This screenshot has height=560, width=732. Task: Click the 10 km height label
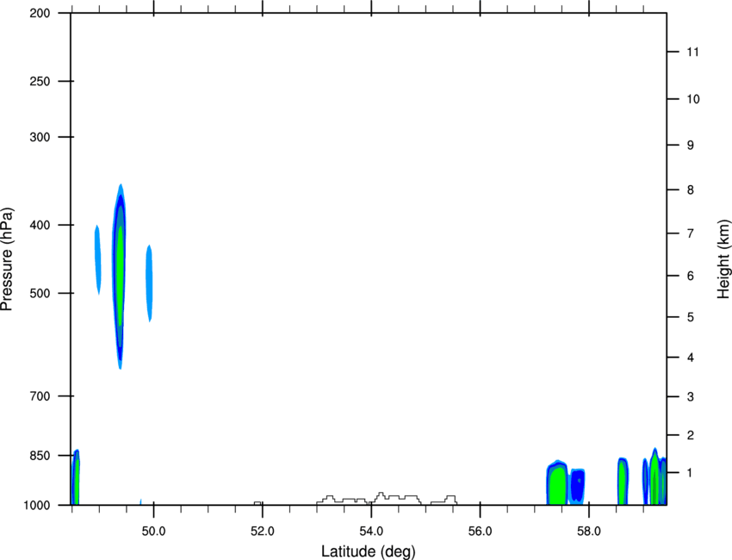point(692,99)
